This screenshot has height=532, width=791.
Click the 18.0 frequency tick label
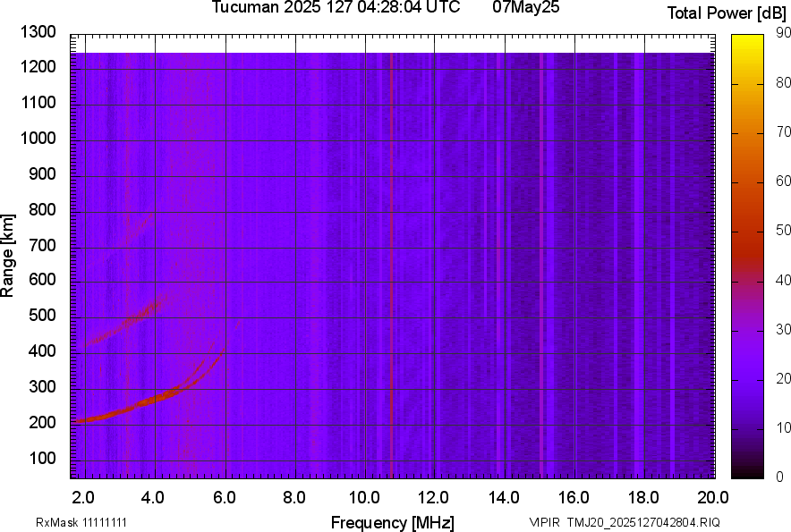click(643, 498)
